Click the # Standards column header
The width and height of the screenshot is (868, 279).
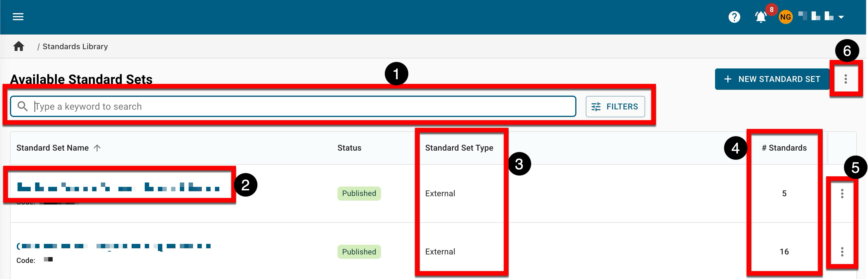pos(784,148)
